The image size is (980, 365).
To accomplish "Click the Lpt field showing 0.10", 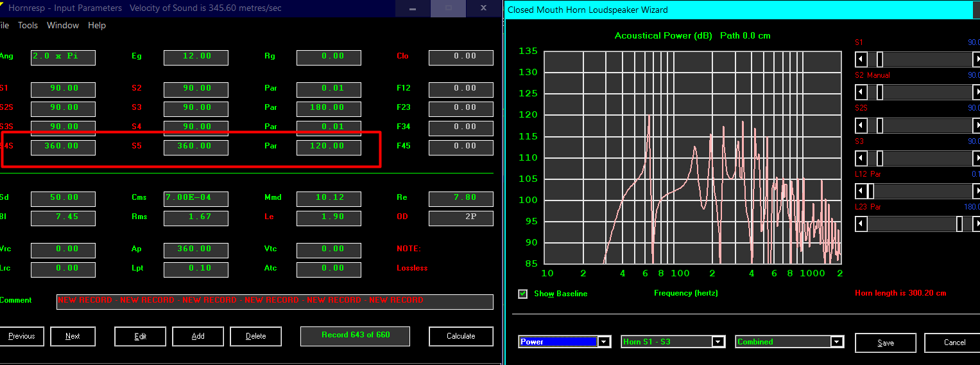I will [196, 269].
